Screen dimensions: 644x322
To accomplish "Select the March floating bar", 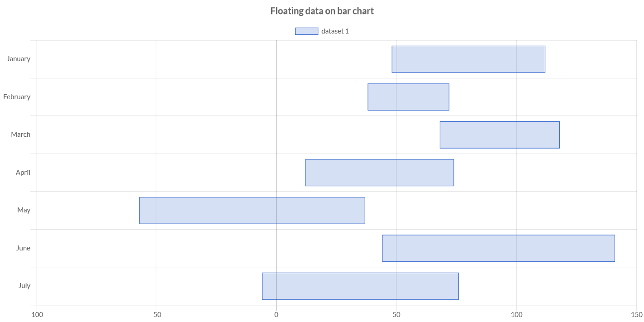I will point(500,135).
